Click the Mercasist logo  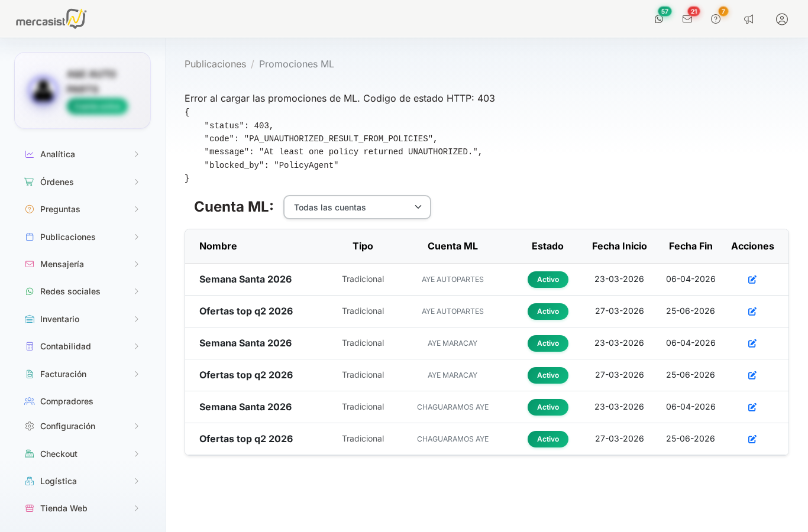pyautogui.click(x=51, y=19)
